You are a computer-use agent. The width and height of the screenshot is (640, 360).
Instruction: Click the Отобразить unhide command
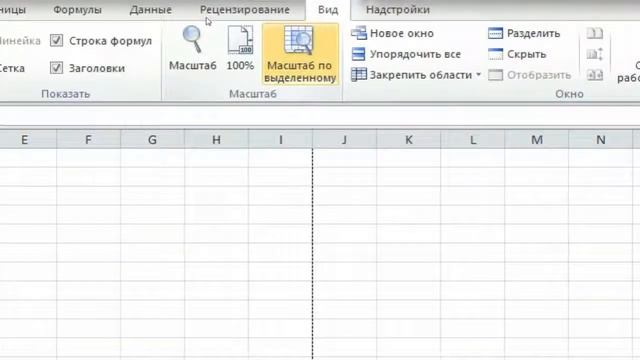point(529,75)
